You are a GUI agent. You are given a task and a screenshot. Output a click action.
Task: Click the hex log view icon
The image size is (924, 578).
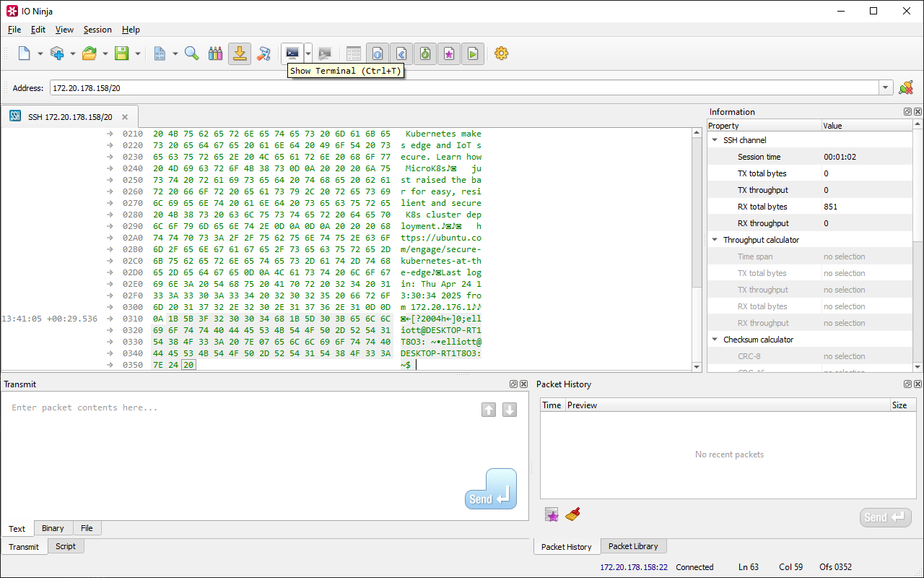(160, 53)
